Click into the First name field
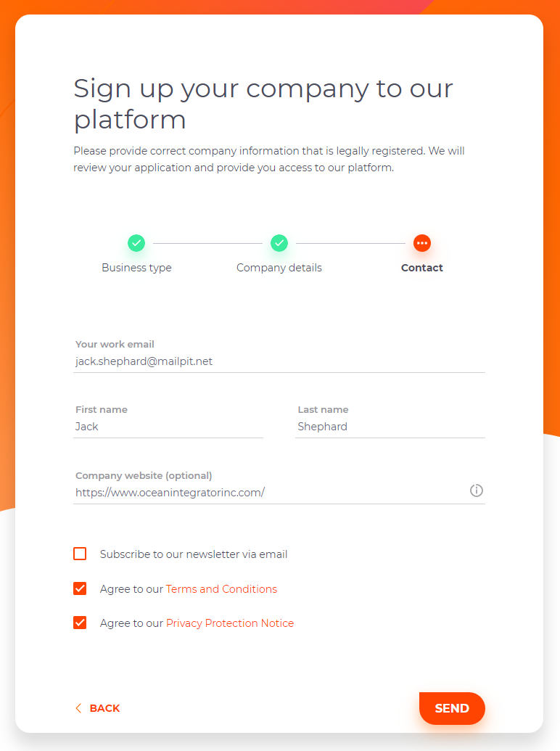 (x=168, y=427)
